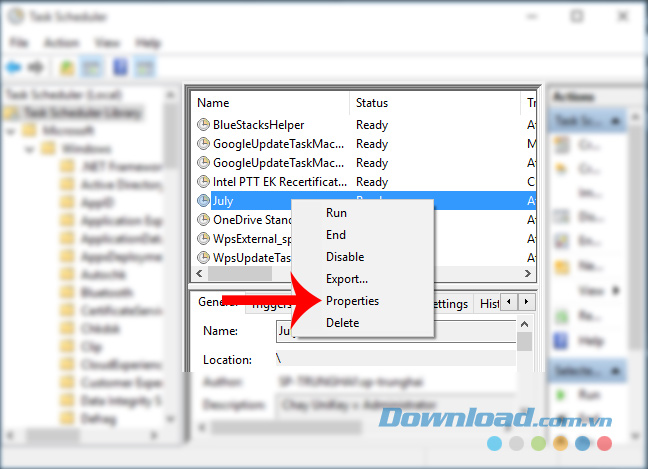Click the icon beside WpsUpdateTas task

pyautogui.click(x=203, y=257)
